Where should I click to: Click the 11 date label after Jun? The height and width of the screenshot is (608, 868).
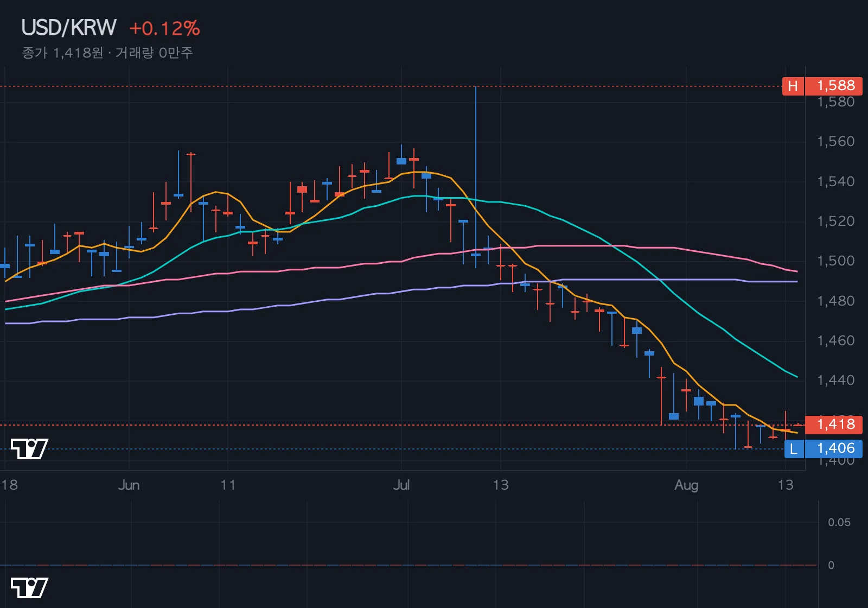pos(228,485)
